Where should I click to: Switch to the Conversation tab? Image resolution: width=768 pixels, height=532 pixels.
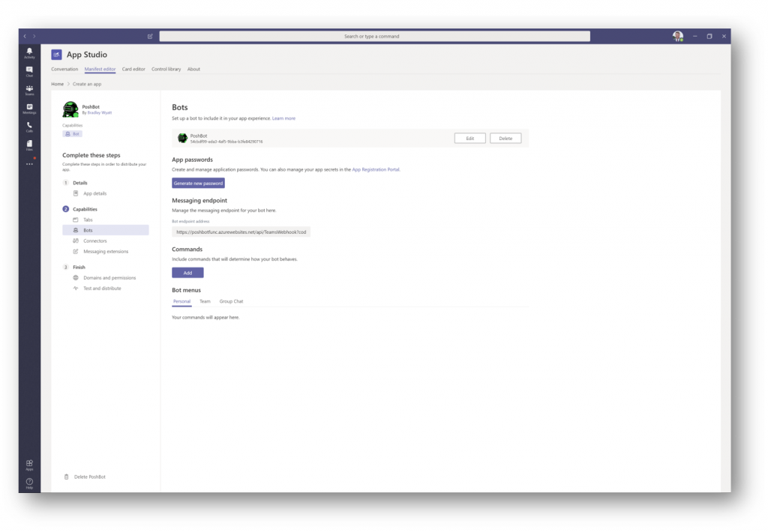coord(64,69)
